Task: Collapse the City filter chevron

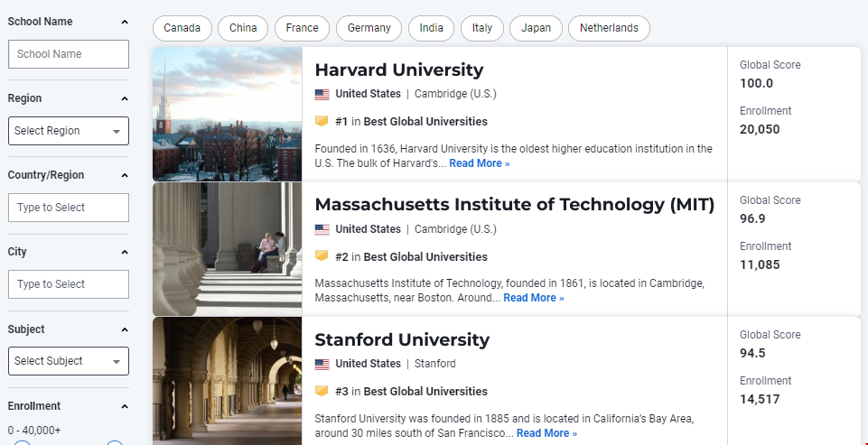Action: 125,253
